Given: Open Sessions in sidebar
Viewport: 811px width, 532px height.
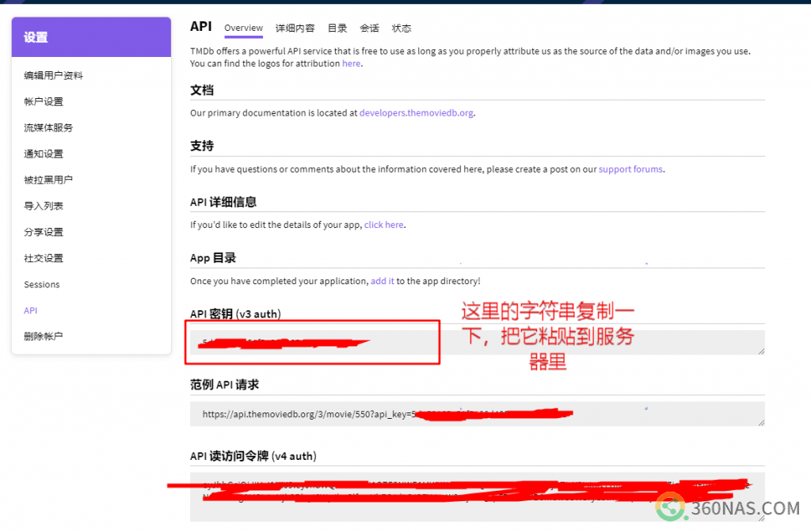Looking at the screenshot, I should (x=42, y=284).
